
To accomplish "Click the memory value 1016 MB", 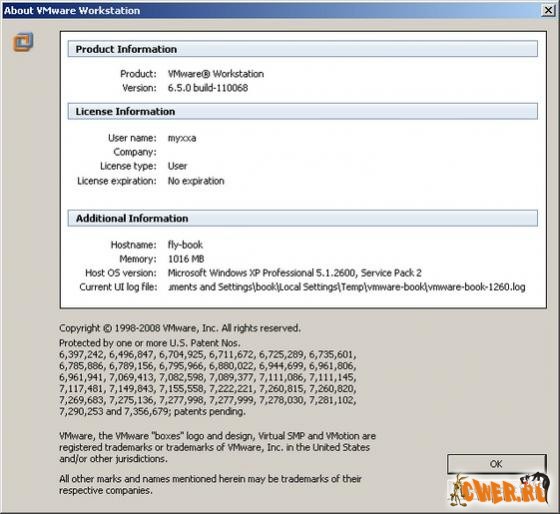I will pos(186,259).
